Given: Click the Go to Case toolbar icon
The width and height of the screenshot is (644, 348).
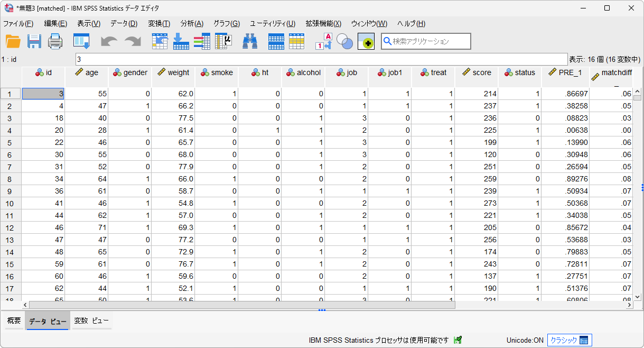Looking at the screenshot, I should coord(160,41).
